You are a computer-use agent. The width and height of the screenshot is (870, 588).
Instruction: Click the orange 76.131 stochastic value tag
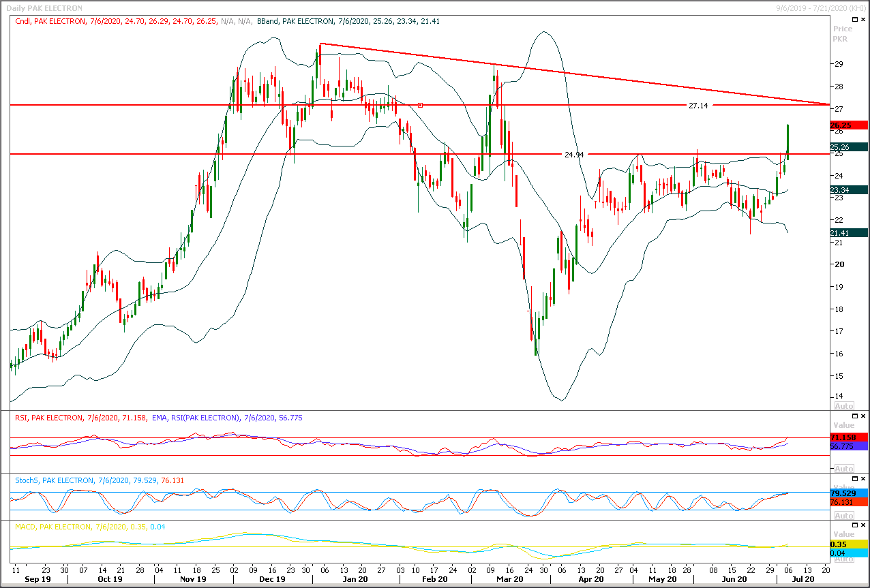point(849,502)
